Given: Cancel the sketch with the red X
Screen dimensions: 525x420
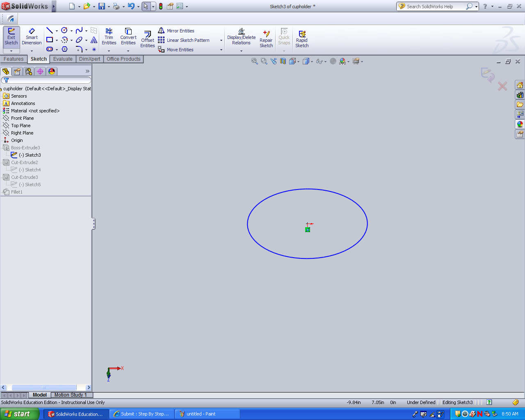Looking at the screenshot, I should point(502,86).
